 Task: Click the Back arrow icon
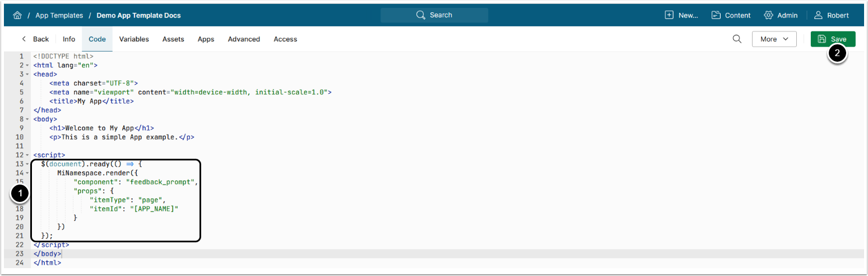[24, 39]
